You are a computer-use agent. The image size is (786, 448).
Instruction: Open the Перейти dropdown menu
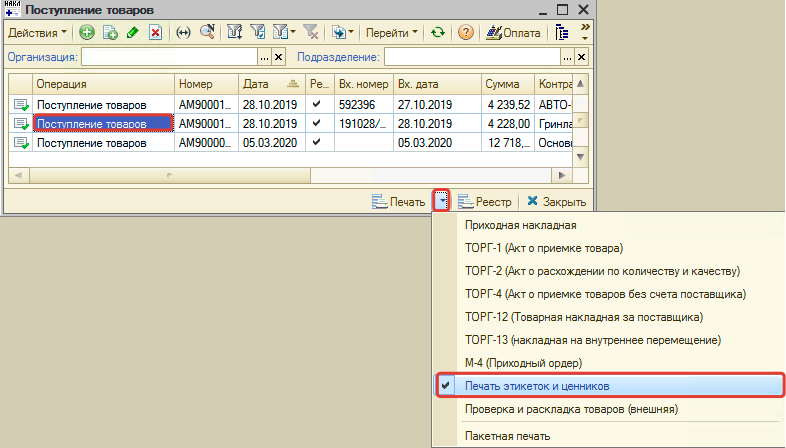pyautogui.click(x=391, y=33)
